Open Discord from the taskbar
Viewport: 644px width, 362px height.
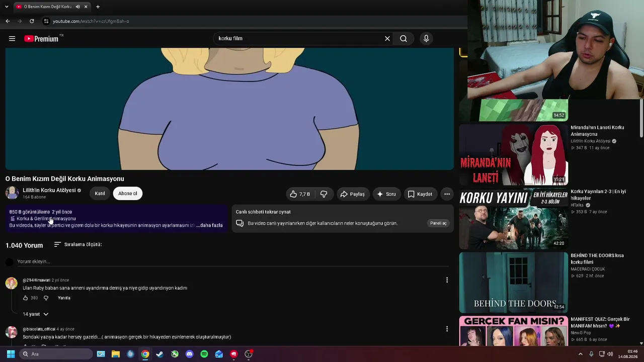(189, 354)
